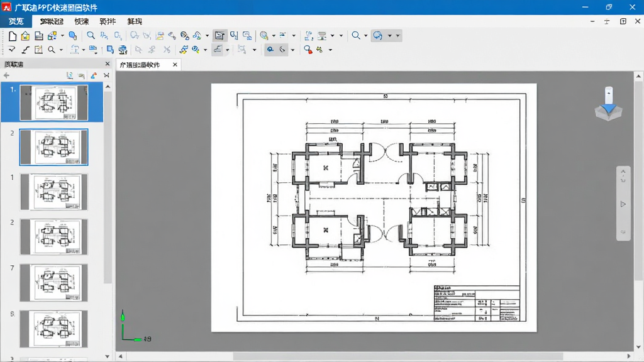The width and height of the screenshot is (644, 362).
Task: Open the third menu bar item
Action: point(82,21)
